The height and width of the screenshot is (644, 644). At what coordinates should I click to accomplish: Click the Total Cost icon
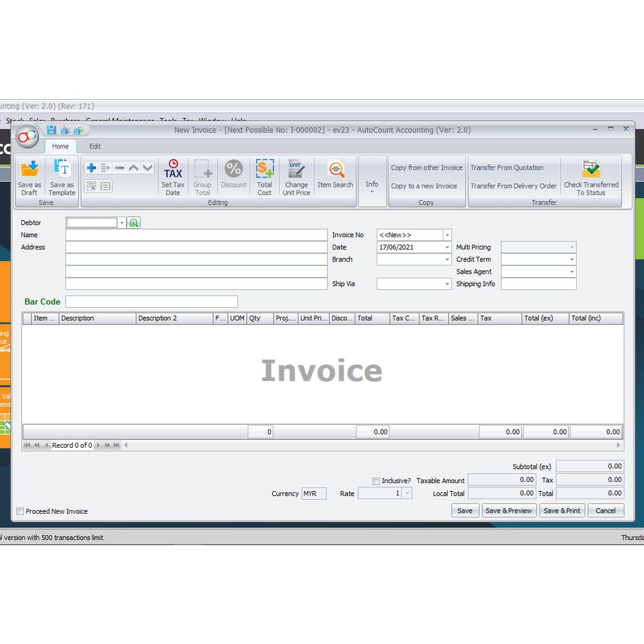(x=265, y=170)
